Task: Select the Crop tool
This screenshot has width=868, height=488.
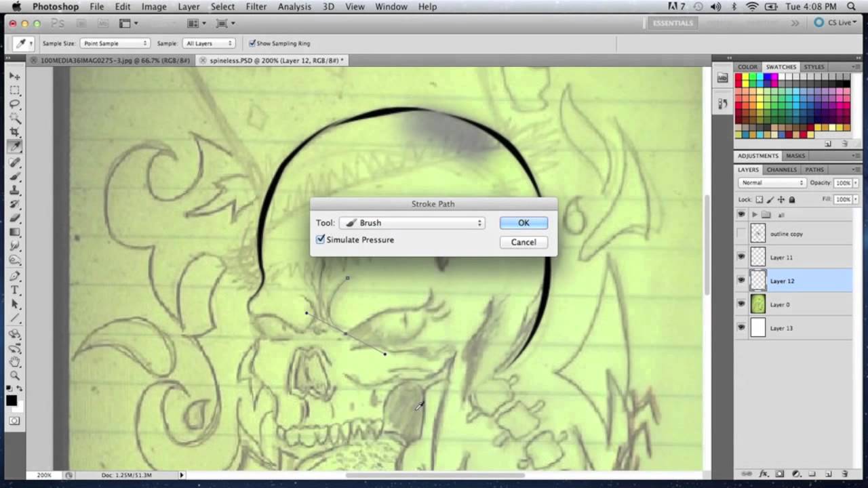Action: click(x=14, y=131)
